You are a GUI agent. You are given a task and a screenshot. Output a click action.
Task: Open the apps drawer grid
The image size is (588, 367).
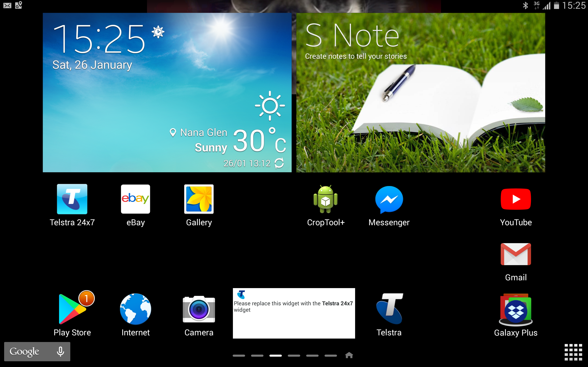tap(573, 352)
